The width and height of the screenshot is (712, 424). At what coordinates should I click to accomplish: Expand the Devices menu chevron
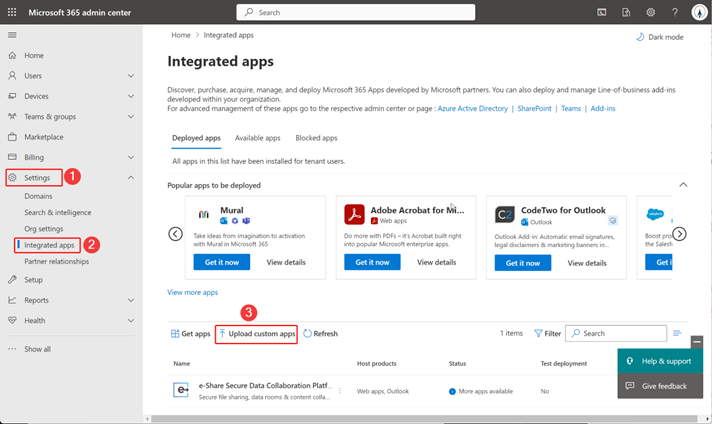coord(131,96)
